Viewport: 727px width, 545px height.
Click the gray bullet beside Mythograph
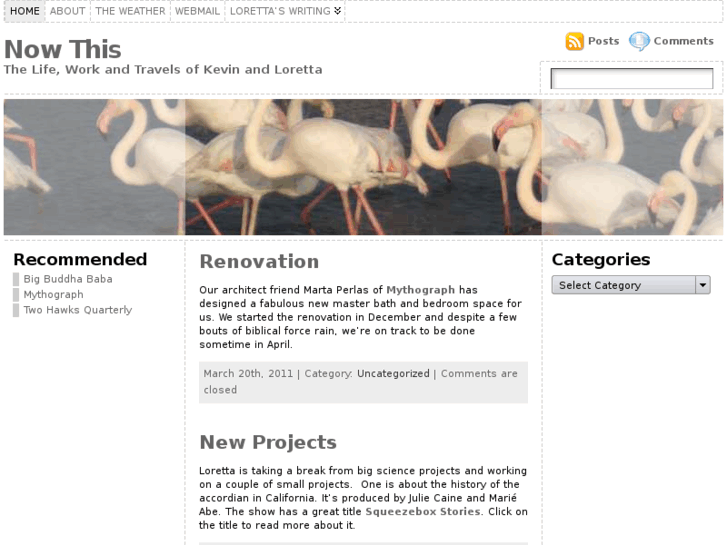(16, 295)
